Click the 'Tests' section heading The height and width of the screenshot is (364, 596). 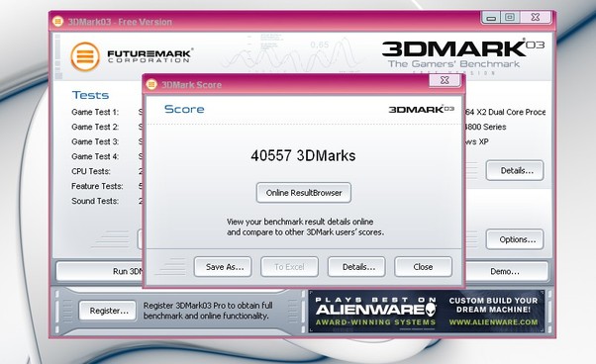pyautogui.click(x=90, y=95)
